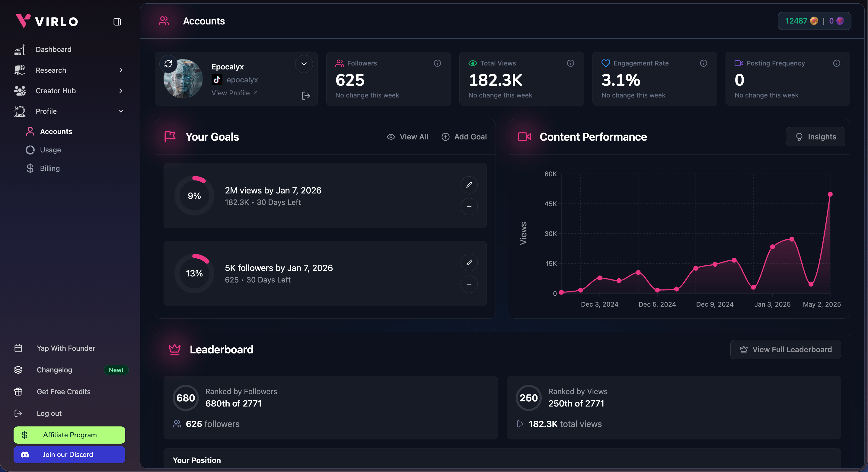Open the View Full Leaderboard button
The image size is (868, 472).
click(785, 349)
